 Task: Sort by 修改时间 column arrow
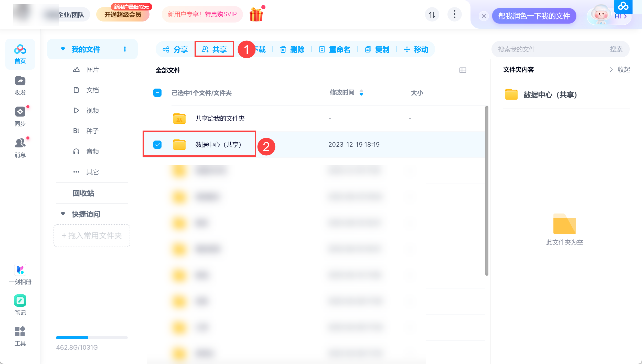point(361,93)
